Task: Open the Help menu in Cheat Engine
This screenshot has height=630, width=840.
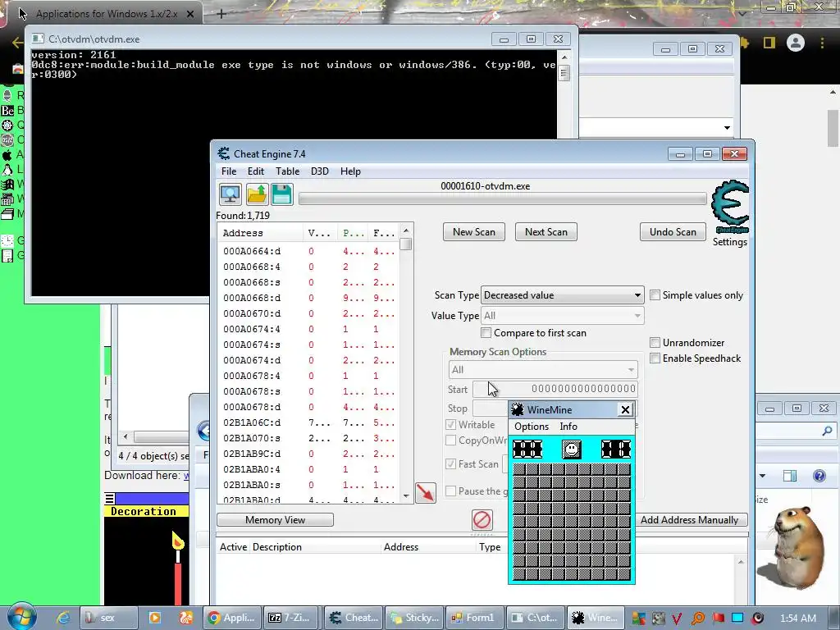Action: (350, 171)
